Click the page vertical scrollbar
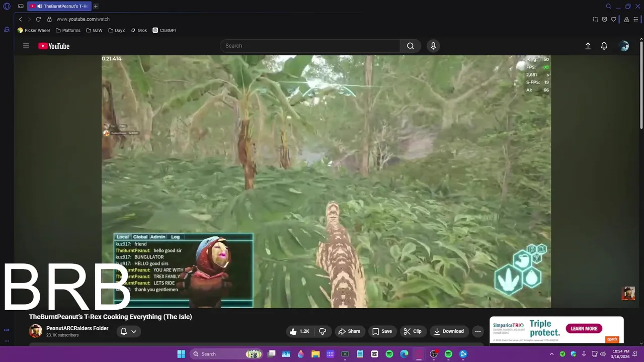The height and width of the screenshot is (362, 644). coord(641,85)
